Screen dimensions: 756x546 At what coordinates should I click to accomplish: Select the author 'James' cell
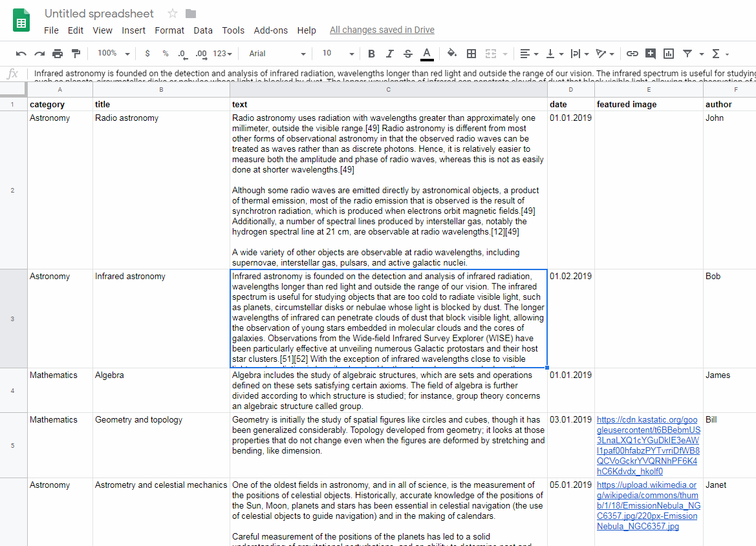[x=729, y=390]
